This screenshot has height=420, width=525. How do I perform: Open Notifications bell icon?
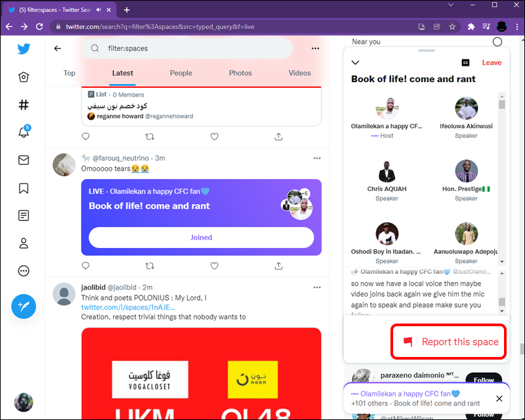pyautogui.click(x=24, y=131)
